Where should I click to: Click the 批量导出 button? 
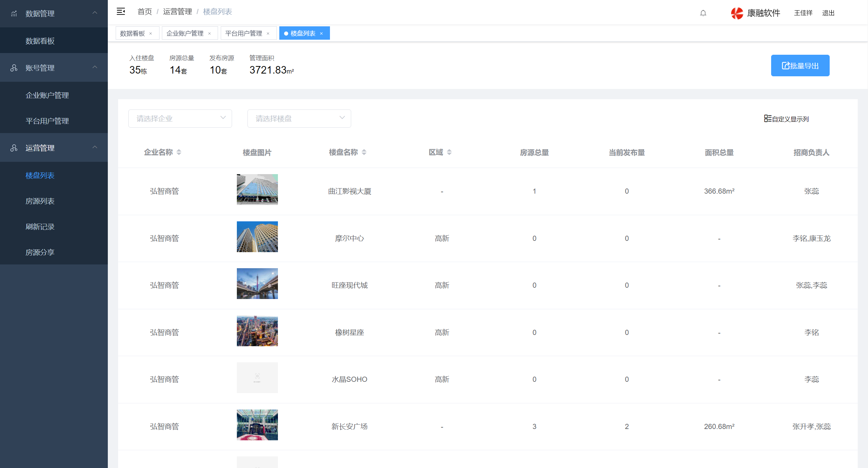pyautogui.click(x=800, y=66)
